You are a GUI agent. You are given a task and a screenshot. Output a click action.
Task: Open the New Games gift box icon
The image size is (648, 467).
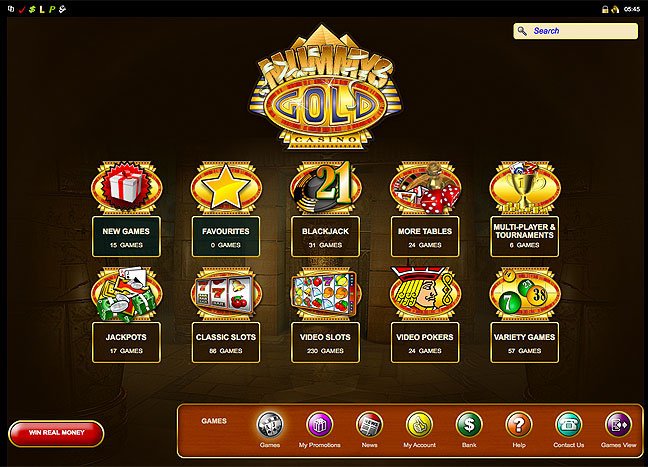[126, 188]
